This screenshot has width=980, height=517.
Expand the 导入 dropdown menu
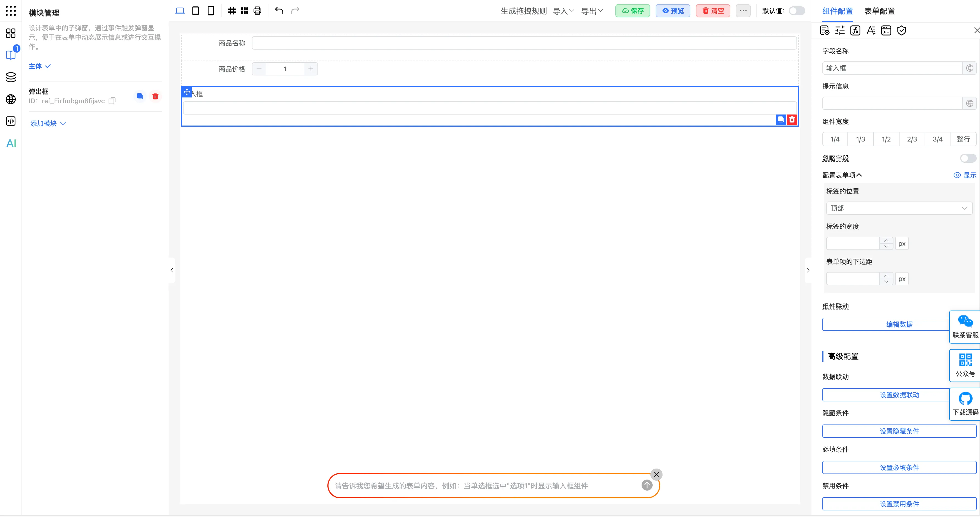pos(563,11)
